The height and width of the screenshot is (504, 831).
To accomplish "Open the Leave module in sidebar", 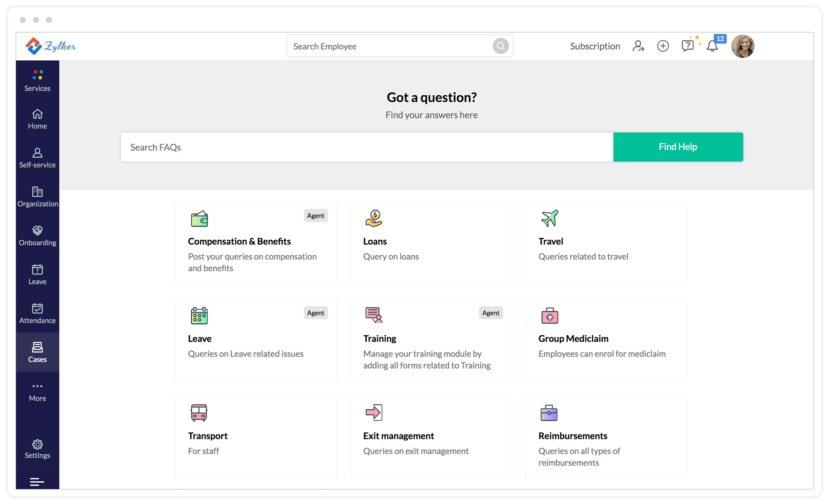I will tap(37, 275).
